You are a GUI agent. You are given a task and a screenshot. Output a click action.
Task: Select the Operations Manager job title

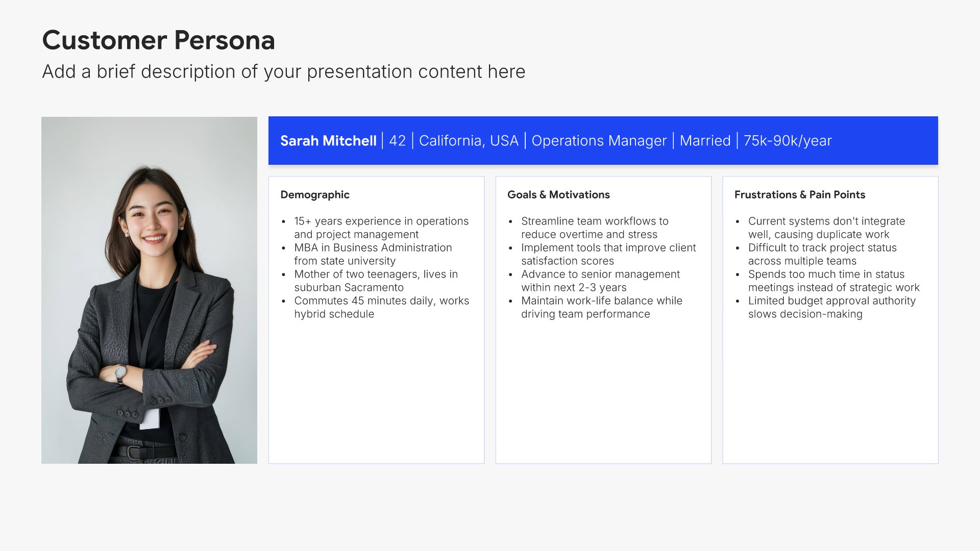[x=599, y=141]
